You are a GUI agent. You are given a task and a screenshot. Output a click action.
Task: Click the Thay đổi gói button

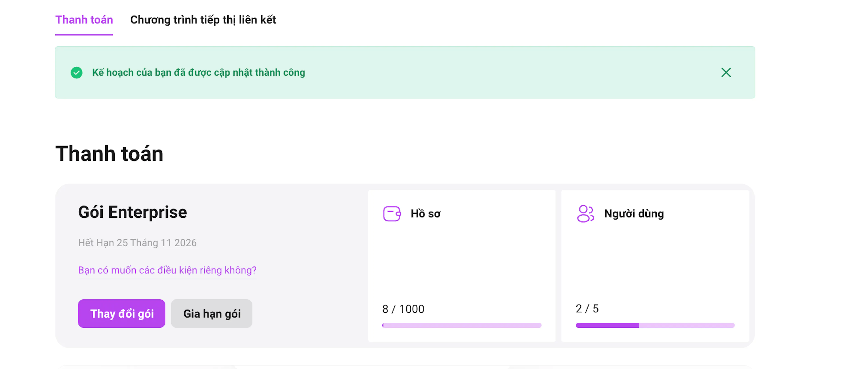pos(122,313)
